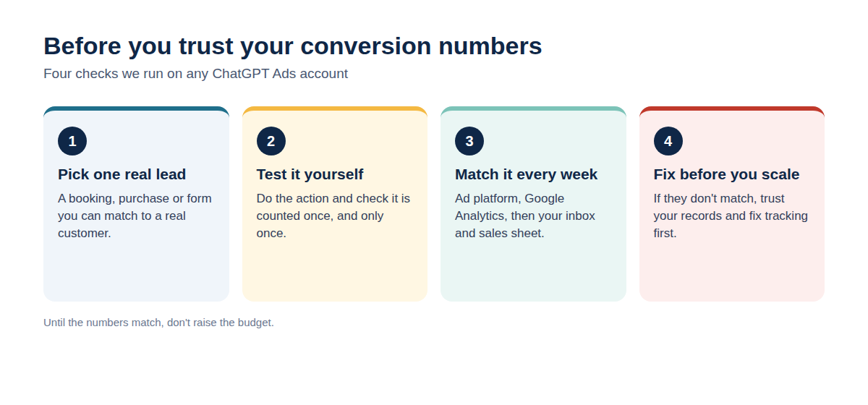Click the Ad platform, Google Analytics description

526,216
